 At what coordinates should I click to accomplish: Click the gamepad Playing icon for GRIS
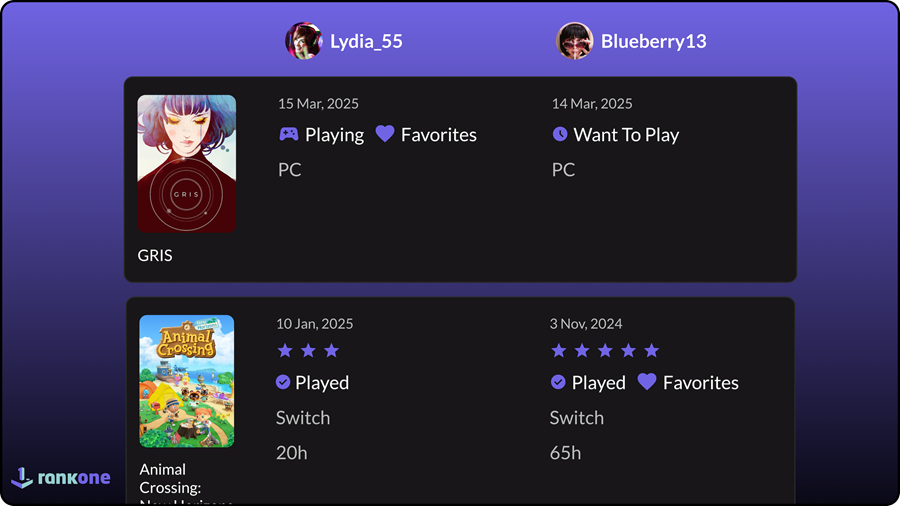click(x=288, y=134)
